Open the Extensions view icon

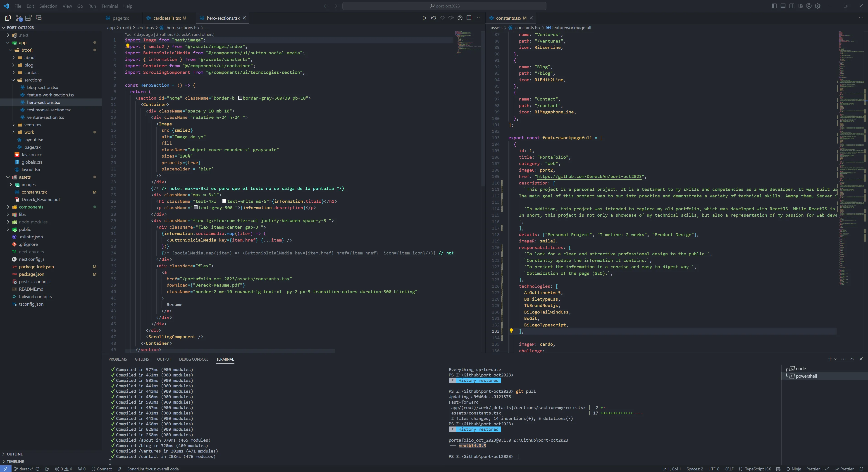point(29,18)
